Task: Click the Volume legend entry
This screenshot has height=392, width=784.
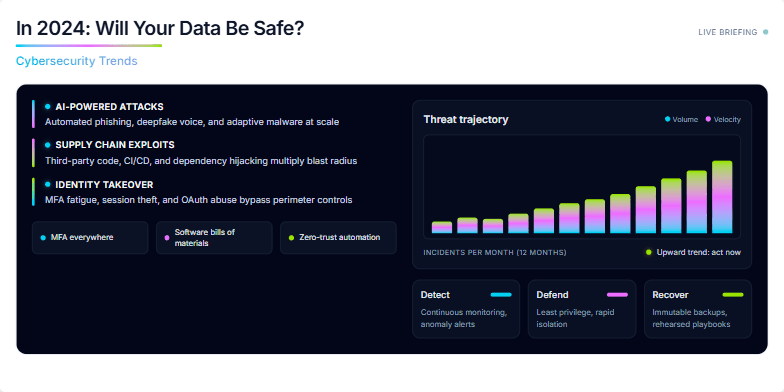Action: [681, 120]
